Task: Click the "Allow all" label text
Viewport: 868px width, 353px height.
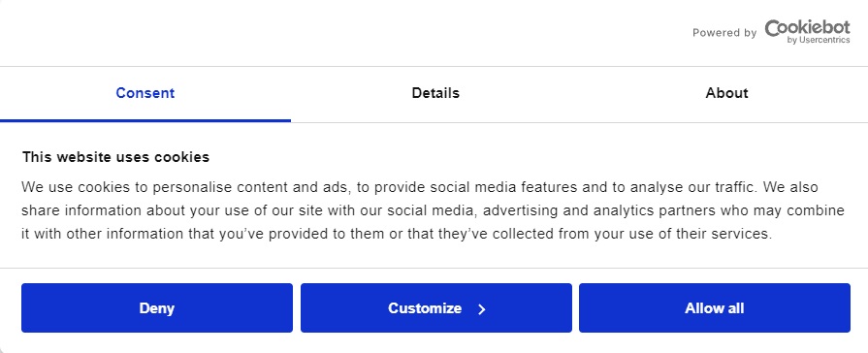Action: [x=715, y=308]
